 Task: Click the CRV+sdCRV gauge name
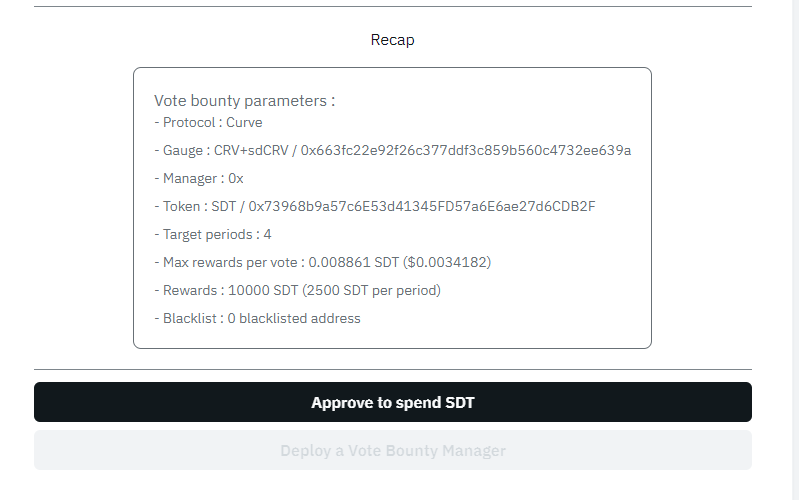click(254, 150)
